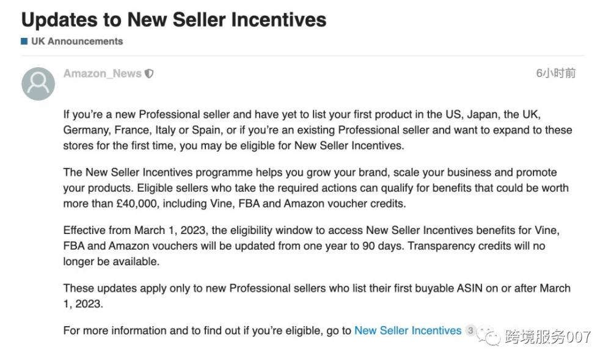
Task: Open the UK Announcements category
Action: pyautogui.click(x=76, y=42)
